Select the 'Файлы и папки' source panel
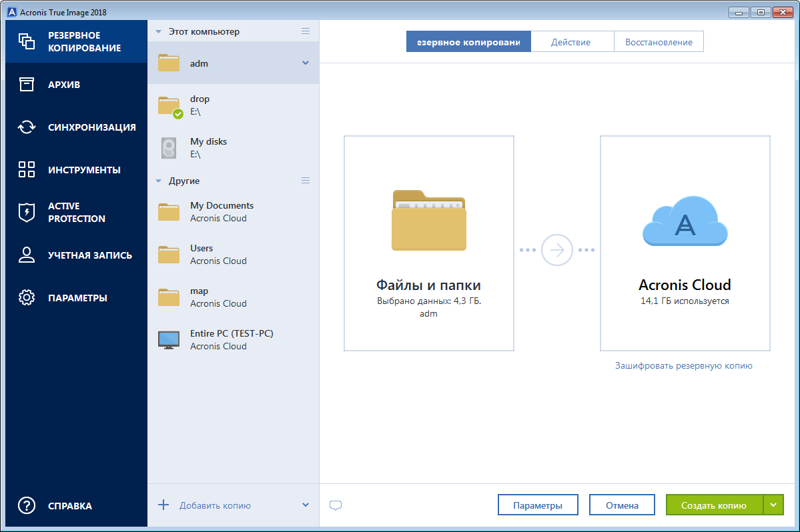 coord(428,243)
